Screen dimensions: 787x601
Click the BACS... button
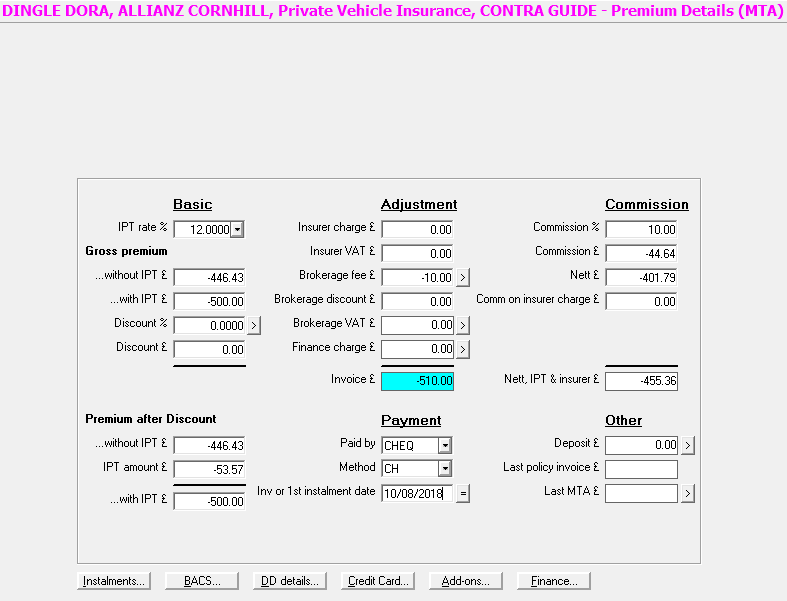[202, 581]
